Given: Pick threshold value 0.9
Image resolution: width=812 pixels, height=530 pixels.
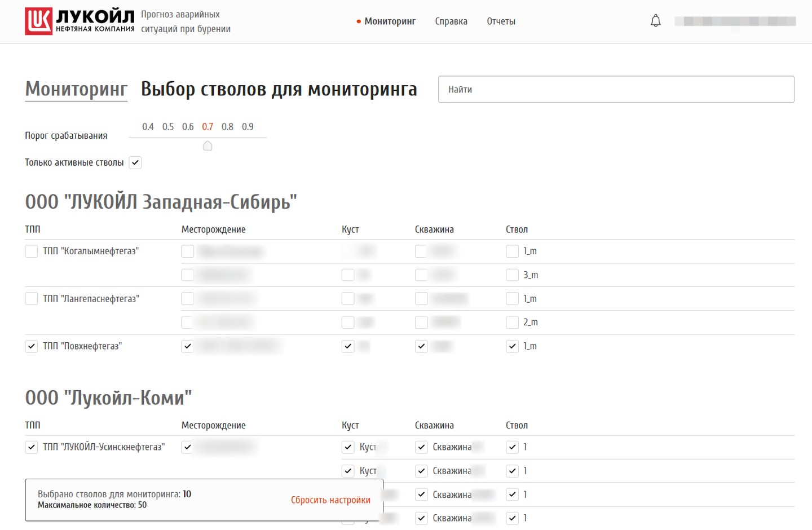Looking at the screenshot, I should [x=248, y=127].
